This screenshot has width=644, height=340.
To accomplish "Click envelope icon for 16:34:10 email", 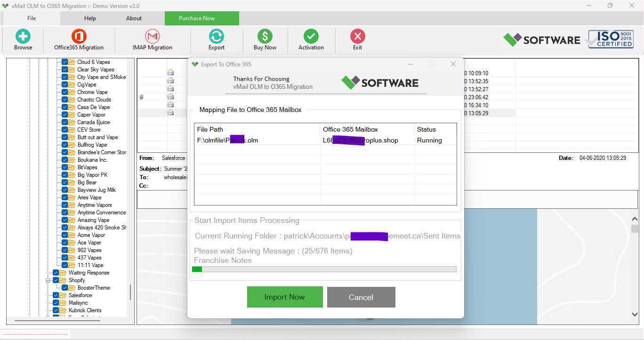I will click(x=170, y=105).
